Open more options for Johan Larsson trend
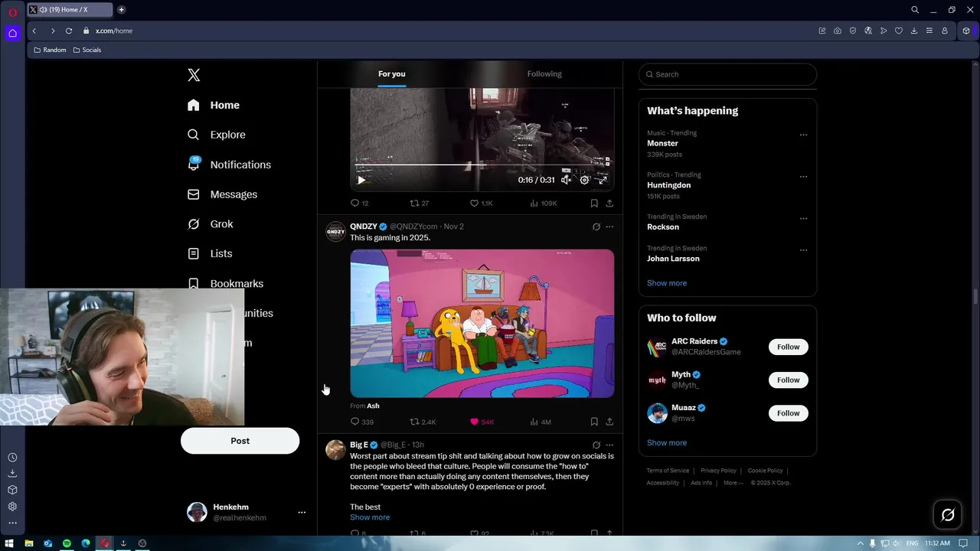The width and height of the screenshot is (980, 551). click(x=803, y=250)
